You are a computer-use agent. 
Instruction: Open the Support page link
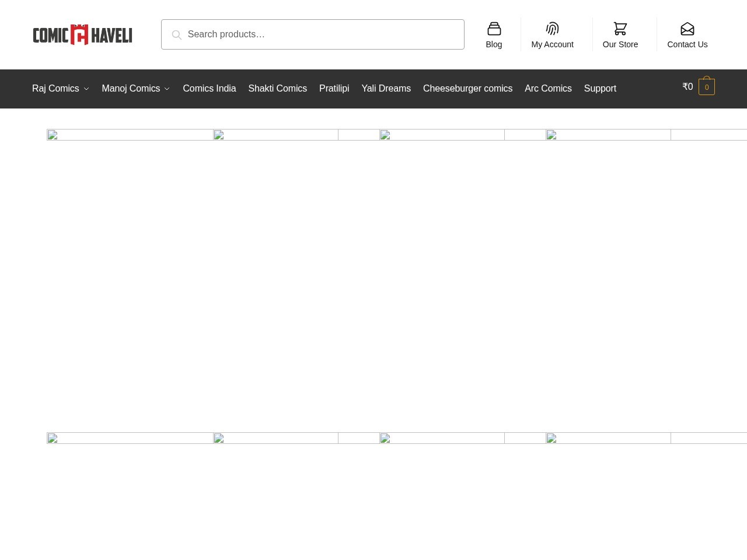(x=600, y=89)
